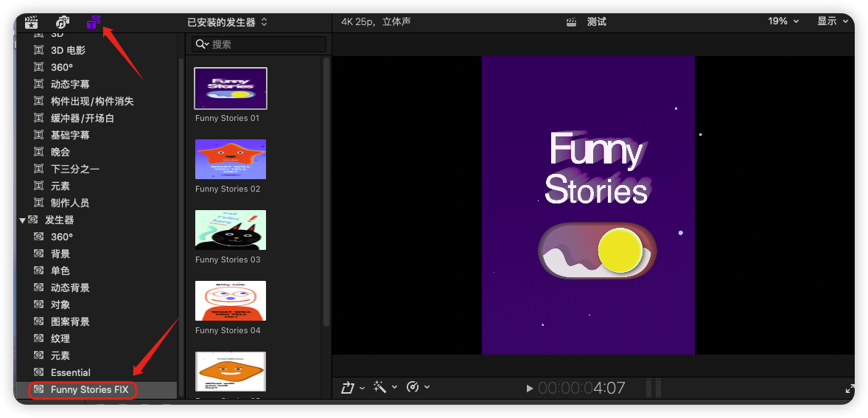Click the title icon beside 基础字幕
The image size is (868, 418).
38,135
